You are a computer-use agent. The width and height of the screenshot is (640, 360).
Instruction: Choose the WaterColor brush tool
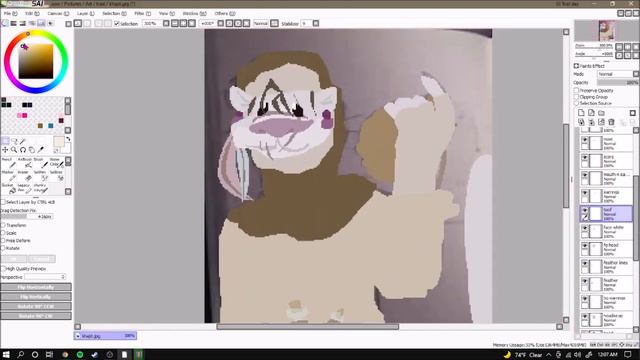tap(56, 162)
